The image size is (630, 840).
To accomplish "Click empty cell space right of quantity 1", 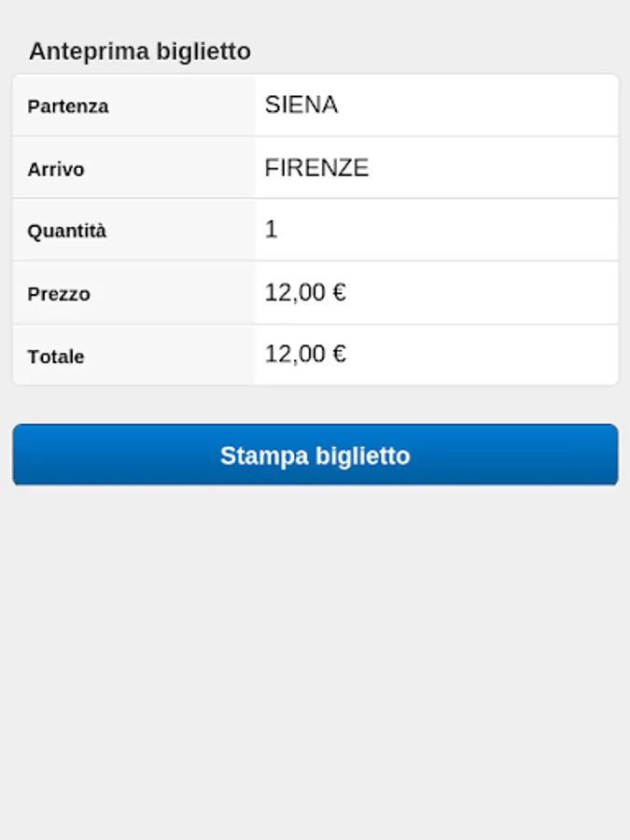I will [x=448, y=230].
